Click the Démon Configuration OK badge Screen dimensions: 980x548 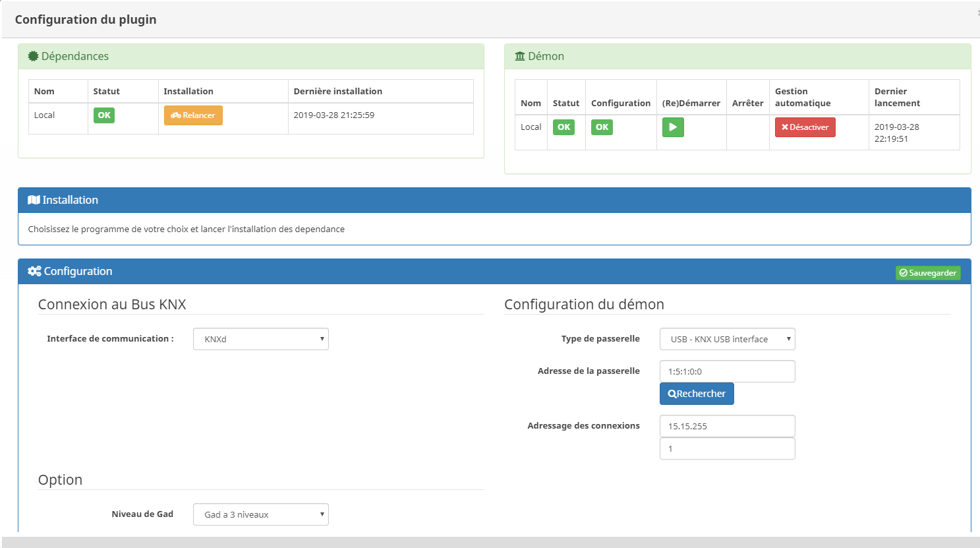point(602,127)
